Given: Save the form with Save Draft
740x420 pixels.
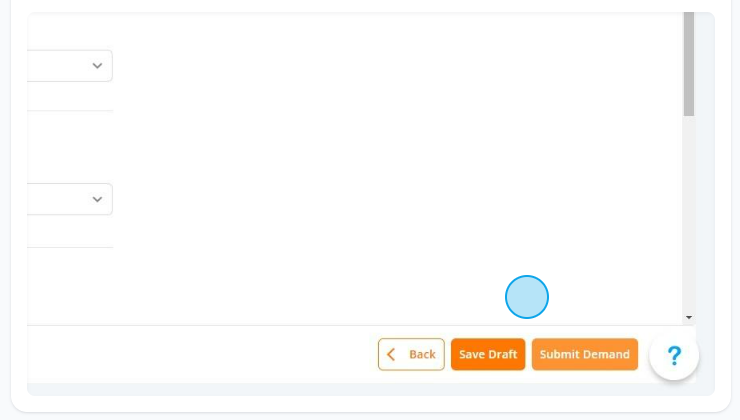Looking at the screenshot, I should (488, 354).
